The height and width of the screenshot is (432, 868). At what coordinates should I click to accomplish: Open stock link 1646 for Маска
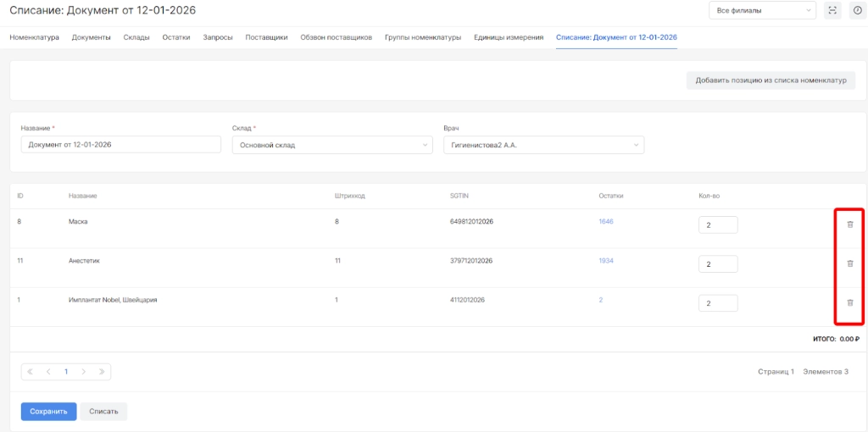tap(605, 222)
